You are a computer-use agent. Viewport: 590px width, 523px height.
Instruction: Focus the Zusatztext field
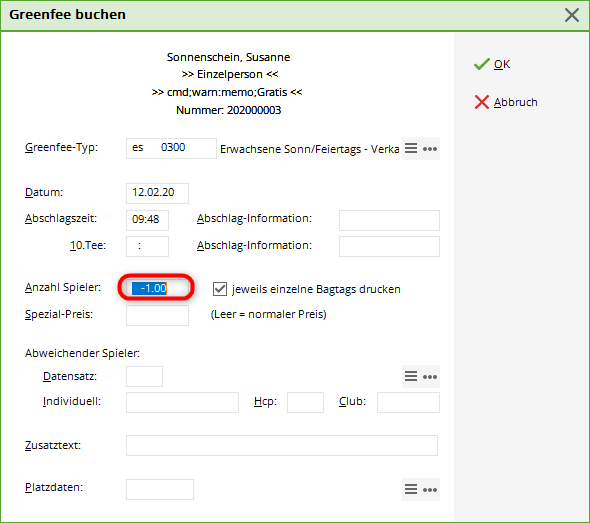coord(282,445)
